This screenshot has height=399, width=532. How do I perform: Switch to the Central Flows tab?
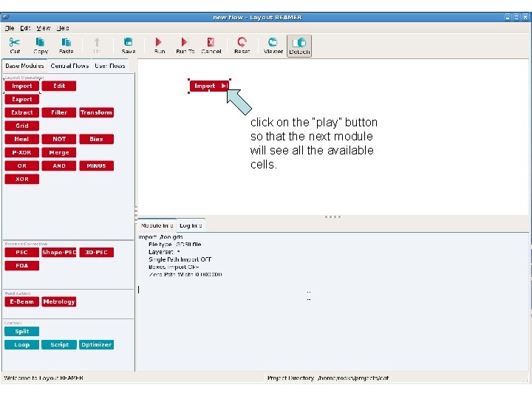click(x=69, y=66)
